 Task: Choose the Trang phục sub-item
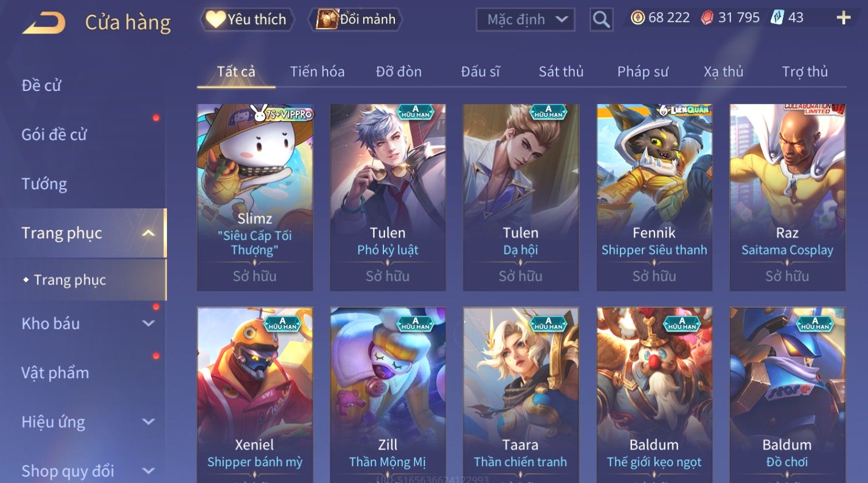(70, 280)
